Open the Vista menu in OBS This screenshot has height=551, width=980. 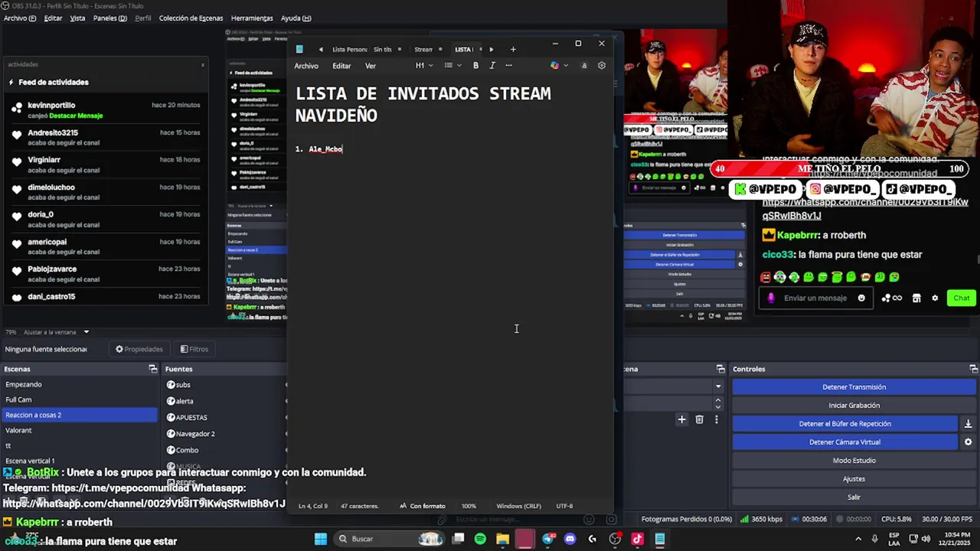[77, 18]
